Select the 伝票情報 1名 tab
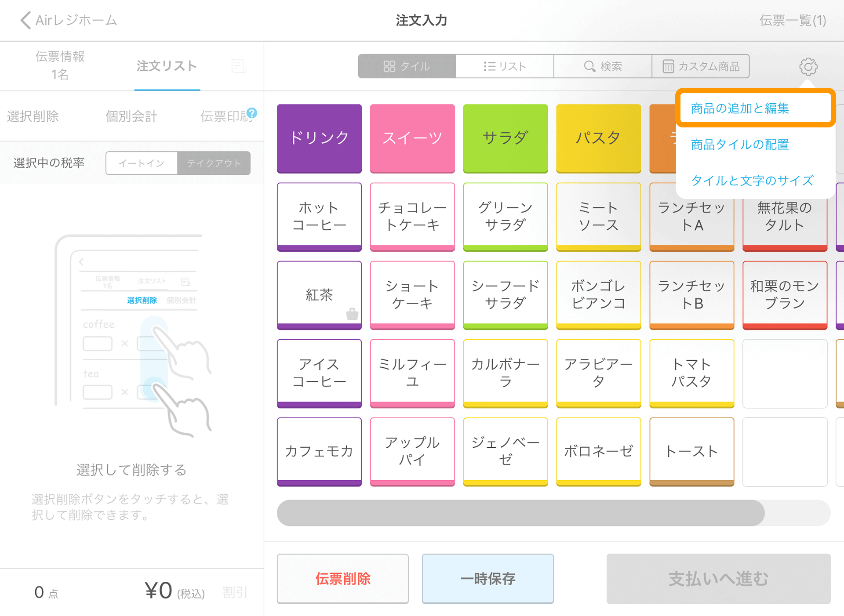 pyautogui.click(x=60, y=65)
